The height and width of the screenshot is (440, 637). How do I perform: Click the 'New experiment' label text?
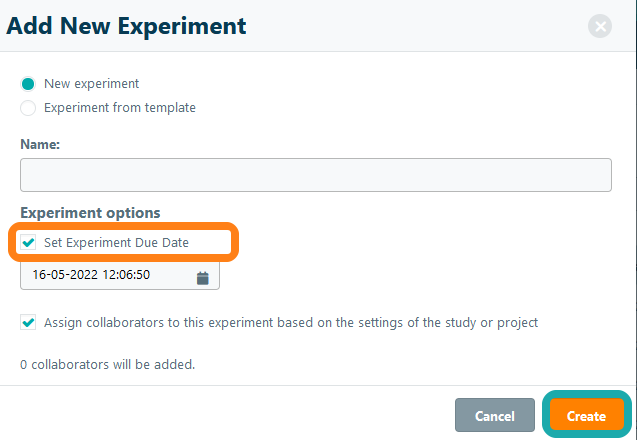click(91, 84)
